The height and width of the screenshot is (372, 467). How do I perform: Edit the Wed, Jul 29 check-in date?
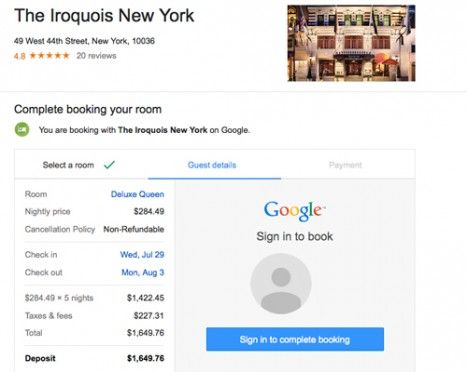[142, 255]
